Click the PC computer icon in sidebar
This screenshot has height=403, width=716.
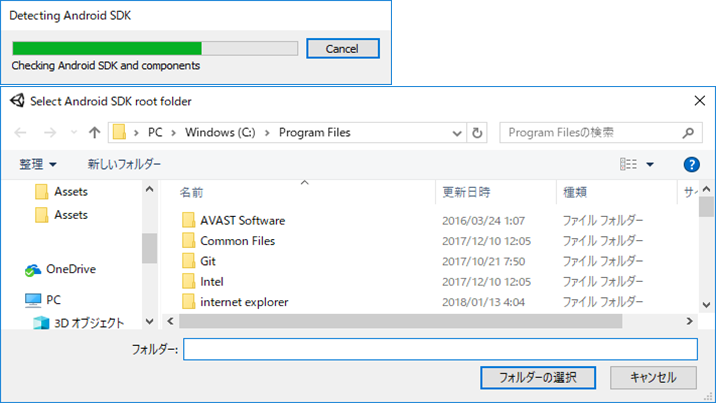(x=33, y=300)
